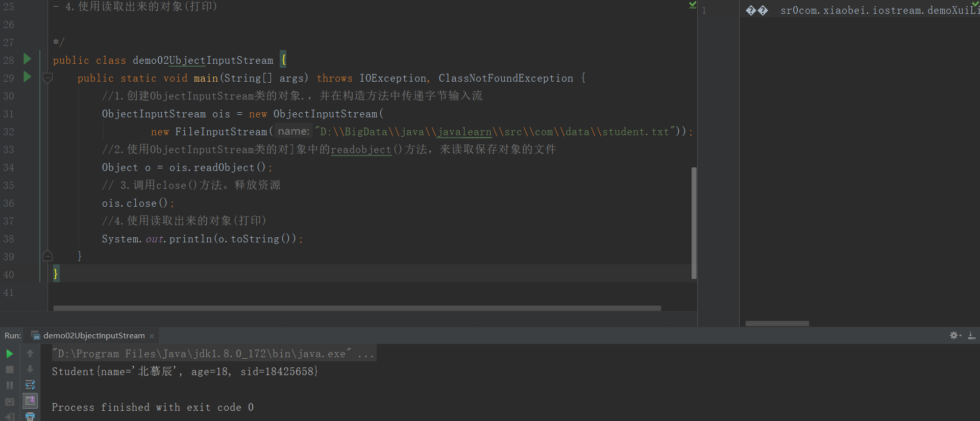
Task: Rerun demo02UbjectInputStream with the green play button
Action: point(9,353)
